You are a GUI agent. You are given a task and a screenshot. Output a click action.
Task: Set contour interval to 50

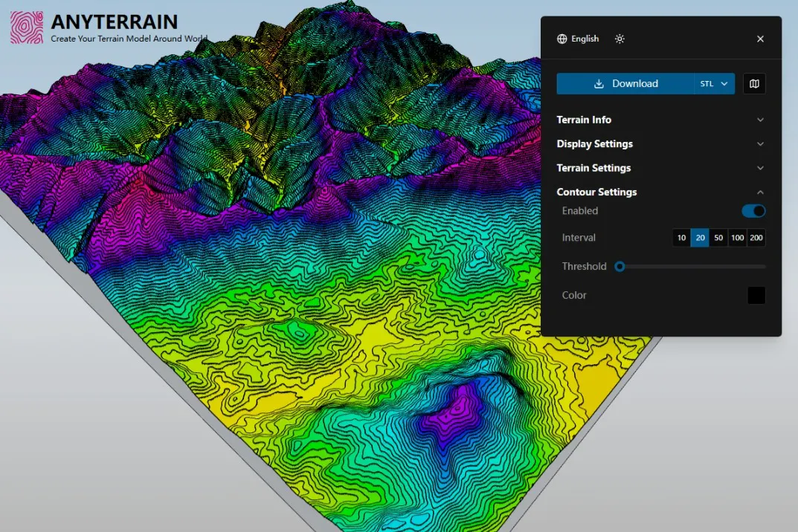point(718,238)
